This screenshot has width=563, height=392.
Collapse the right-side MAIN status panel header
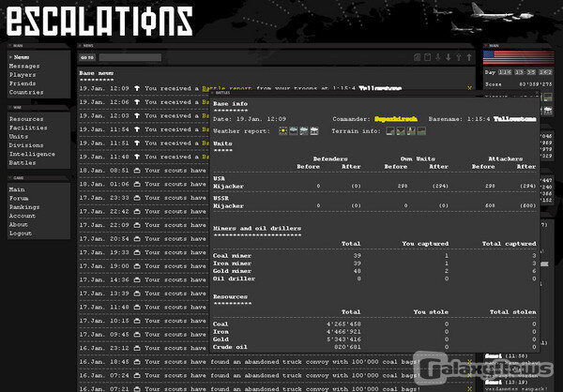(x=486, y=46)
